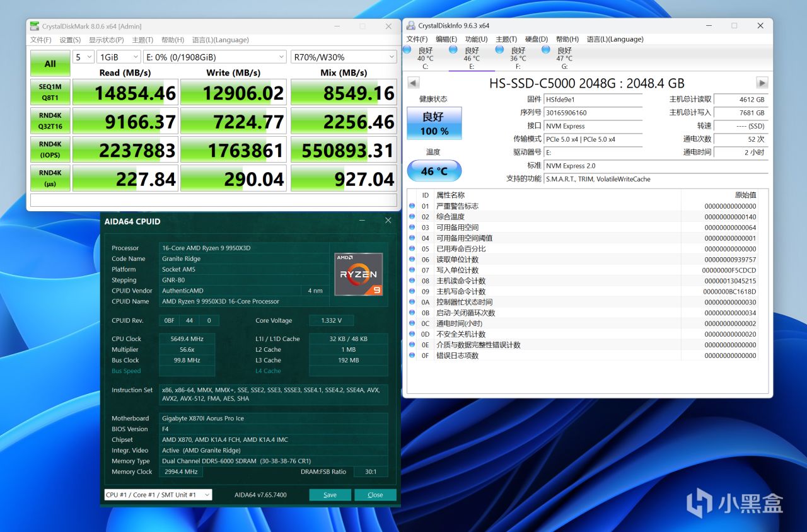Select drive F: status indicator
807x532 pixels.
pos(518,58)
